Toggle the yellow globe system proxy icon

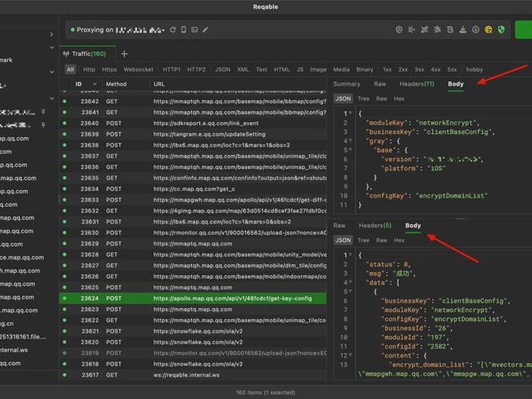point(488,30)
